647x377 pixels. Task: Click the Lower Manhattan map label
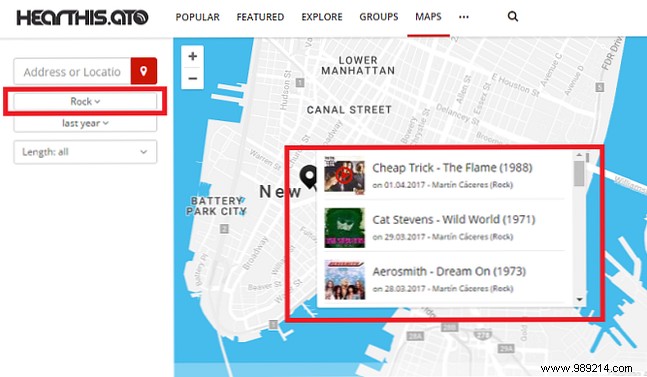(358, 66)
